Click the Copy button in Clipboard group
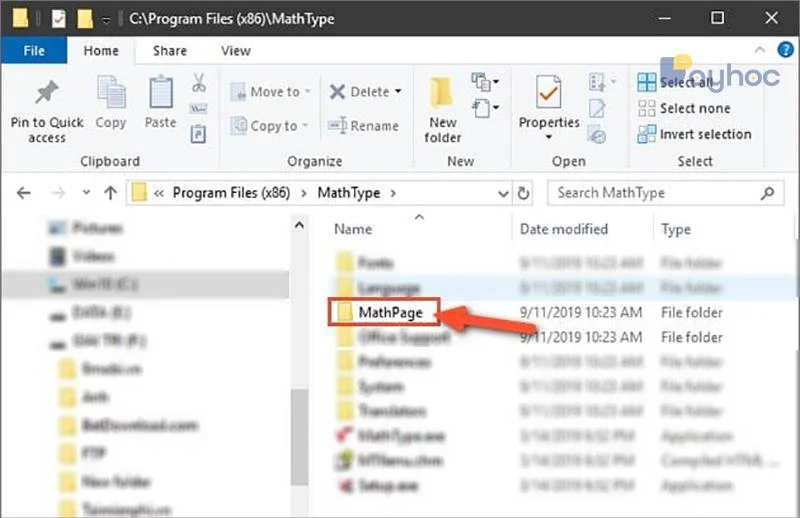The width and height of the screenshot is (800, 518). click(x=111, y=102)
